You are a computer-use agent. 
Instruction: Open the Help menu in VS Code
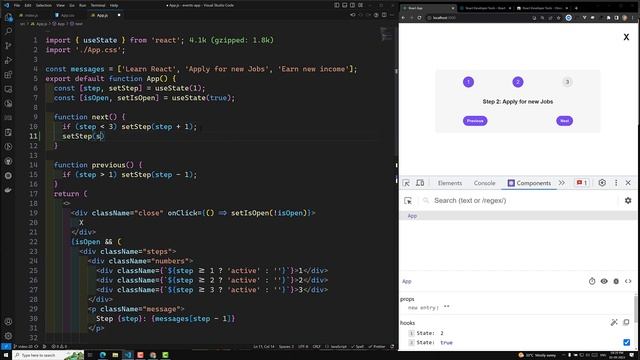[114, 5]
